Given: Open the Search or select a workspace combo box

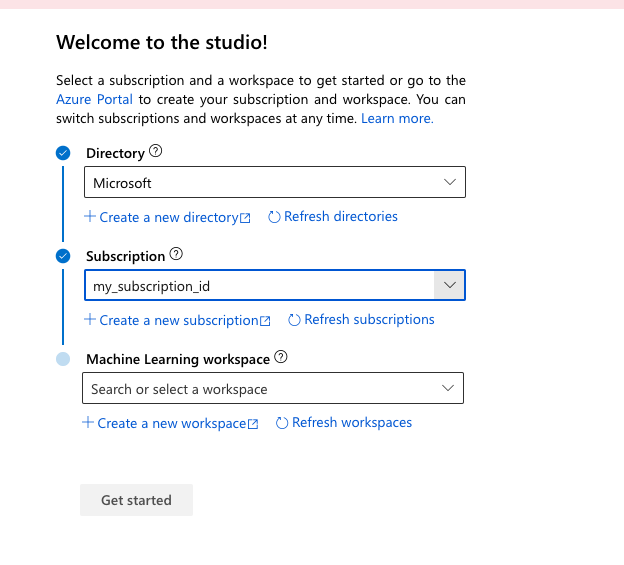Looking at the screenshot, I should 273,388.
